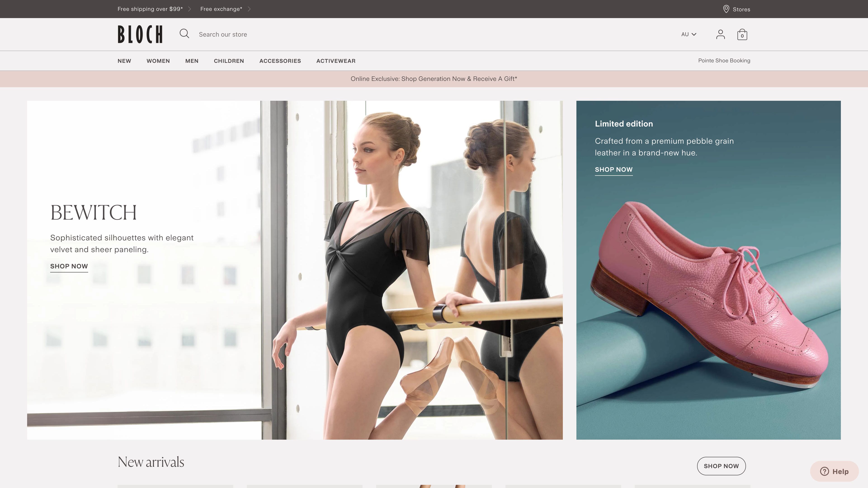868x488 pixels.
Task: Select the NEW menu item
Action: click(124, 61)
